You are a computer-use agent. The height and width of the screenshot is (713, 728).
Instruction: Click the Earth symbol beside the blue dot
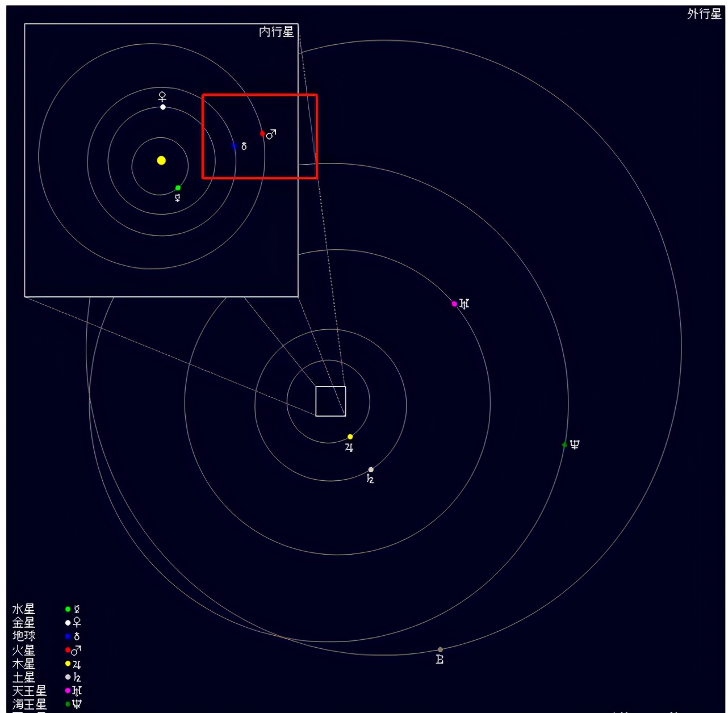click(244, 146)
